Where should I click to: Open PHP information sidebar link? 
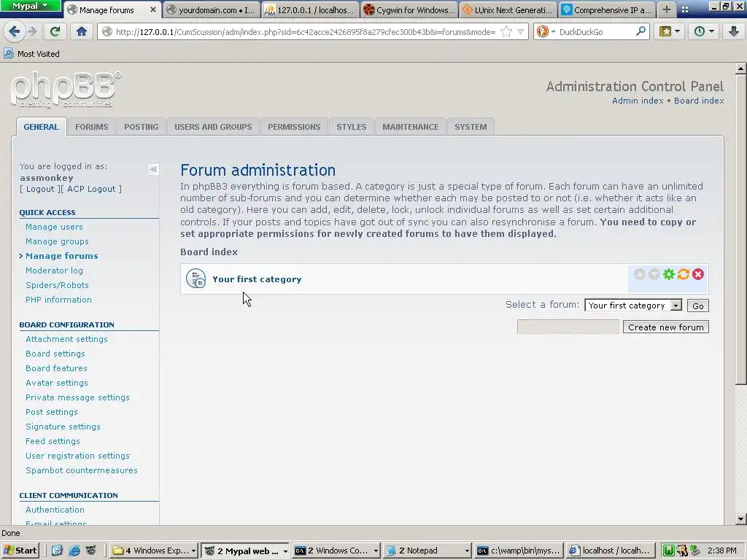pyautogui.click(x=58, y=300)
